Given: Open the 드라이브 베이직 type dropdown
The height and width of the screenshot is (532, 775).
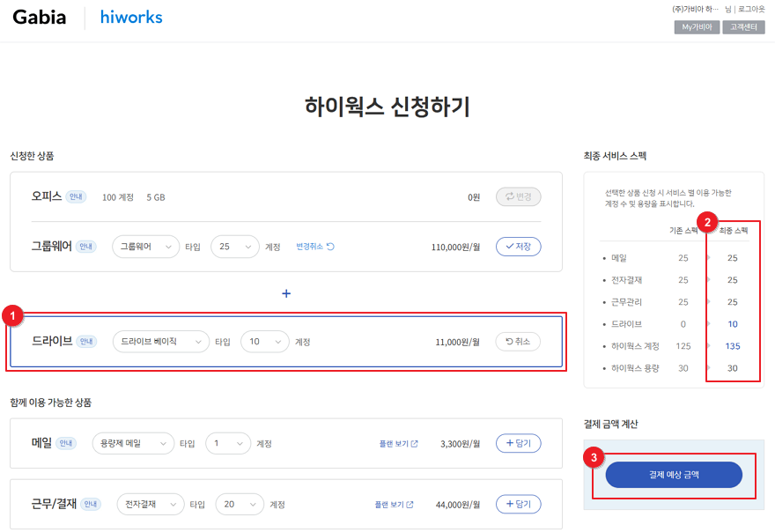Looking at the screenshot, I should [161, 342].
